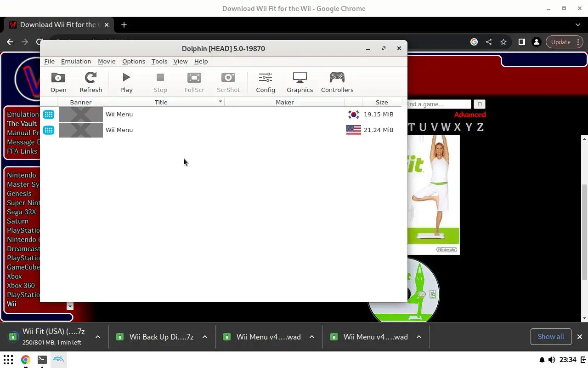Screen dimensions: 588x368
Task: Sort list by the Title column header
Action: tap(164, 102)
